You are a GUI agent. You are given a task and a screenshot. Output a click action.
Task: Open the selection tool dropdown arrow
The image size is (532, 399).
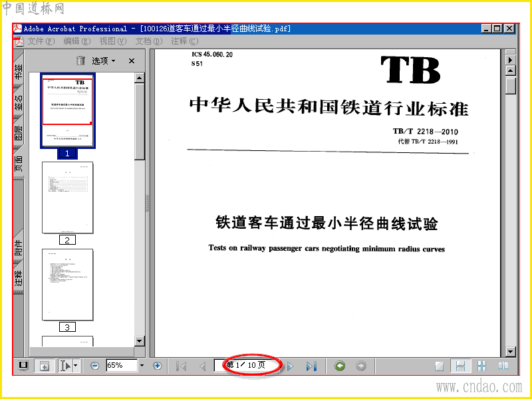click(x=76, y=366)
